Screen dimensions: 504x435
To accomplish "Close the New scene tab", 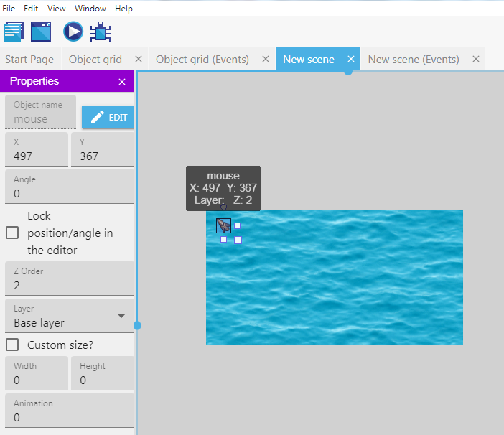I will pos(351,59).
